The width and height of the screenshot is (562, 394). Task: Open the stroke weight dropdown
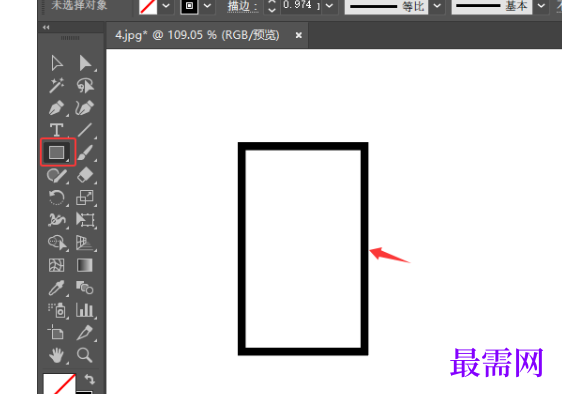(329, 6)
